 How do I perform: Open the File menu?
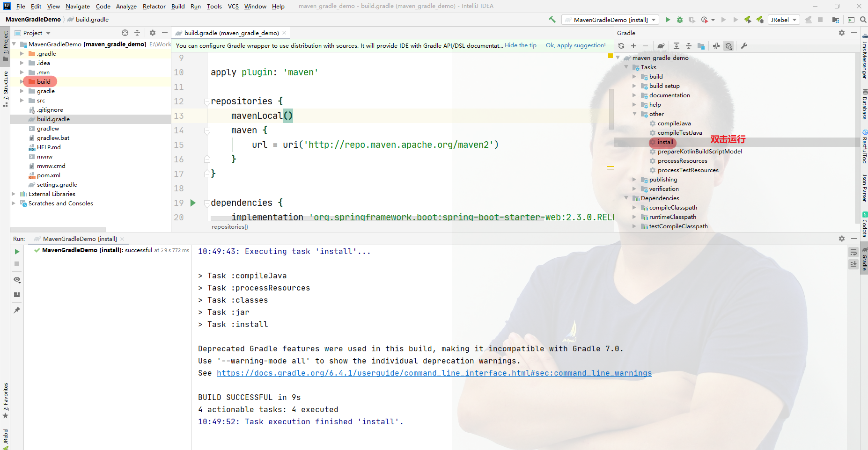pos(21,6)
